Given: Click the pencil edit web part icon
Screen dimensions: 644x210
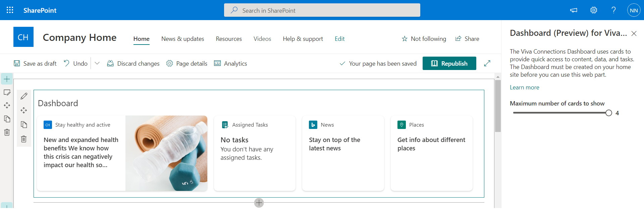Looking at the screenshot, I should tap(24, 96).
